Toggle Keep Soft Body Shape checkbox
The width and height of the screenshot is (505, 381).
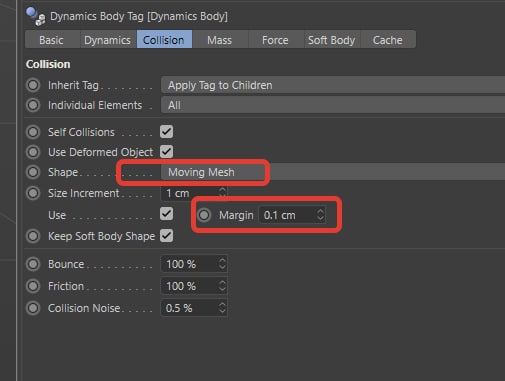tap(166, 236)
